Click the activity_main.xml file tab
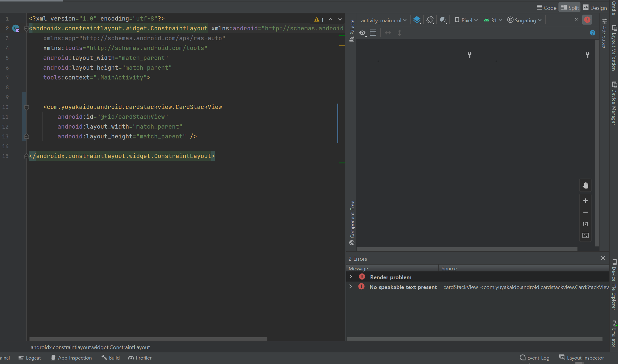The image size is (618, 364). point(382,20)
